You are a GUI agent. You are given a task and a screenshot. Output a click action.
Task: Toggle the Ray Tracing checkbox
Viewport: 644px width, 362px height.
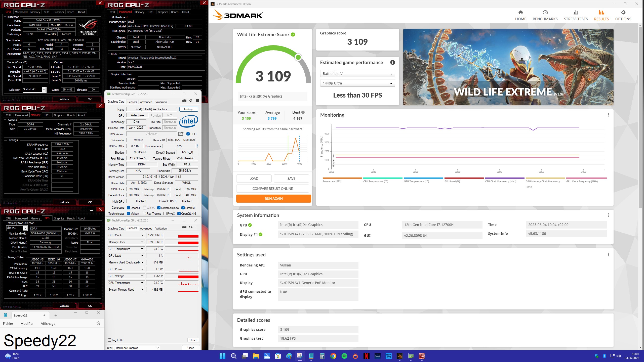pyautogui.click(x=144, y=214)
